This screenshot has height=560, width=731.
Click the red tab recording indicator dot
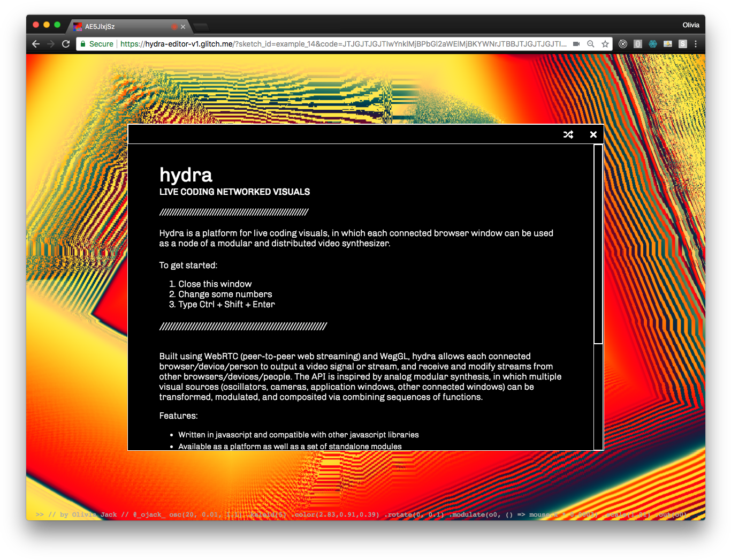pos(174,27)
